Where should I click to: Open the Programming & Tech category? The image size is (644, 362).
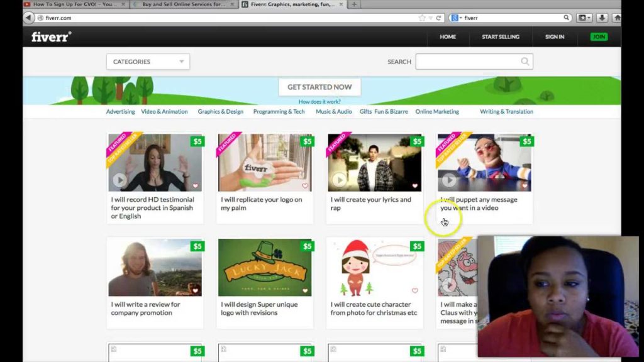pos(279,112)
